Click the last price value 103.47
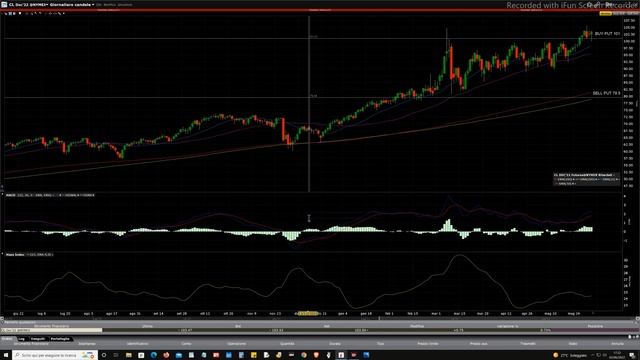Screen dimensions: 640x360 (186, 330)
